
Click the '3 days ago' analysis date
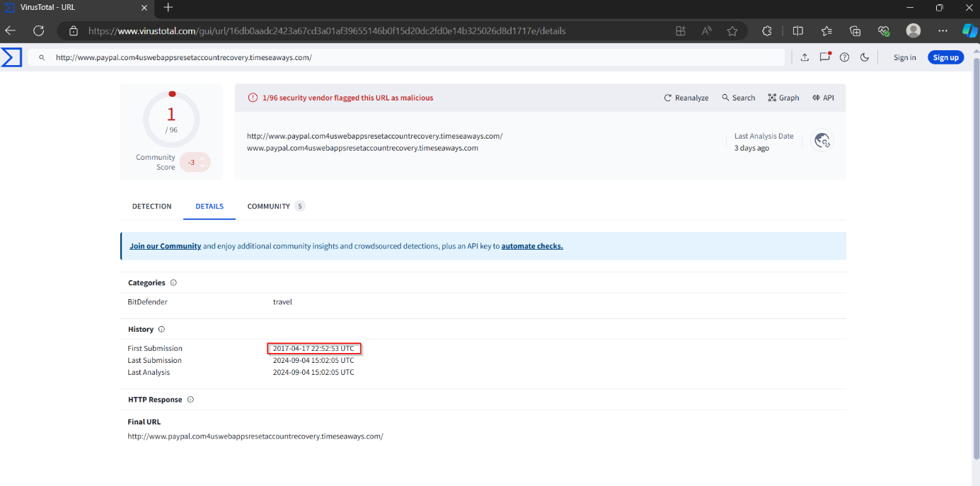[x=751, y=149]
